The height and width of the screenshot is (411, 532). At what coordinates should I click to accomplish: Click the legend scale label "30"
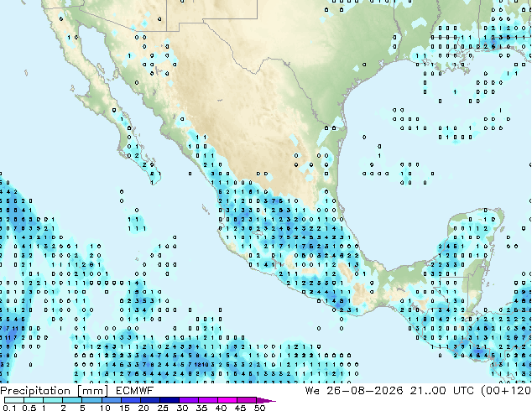click(x=182, y=408)
